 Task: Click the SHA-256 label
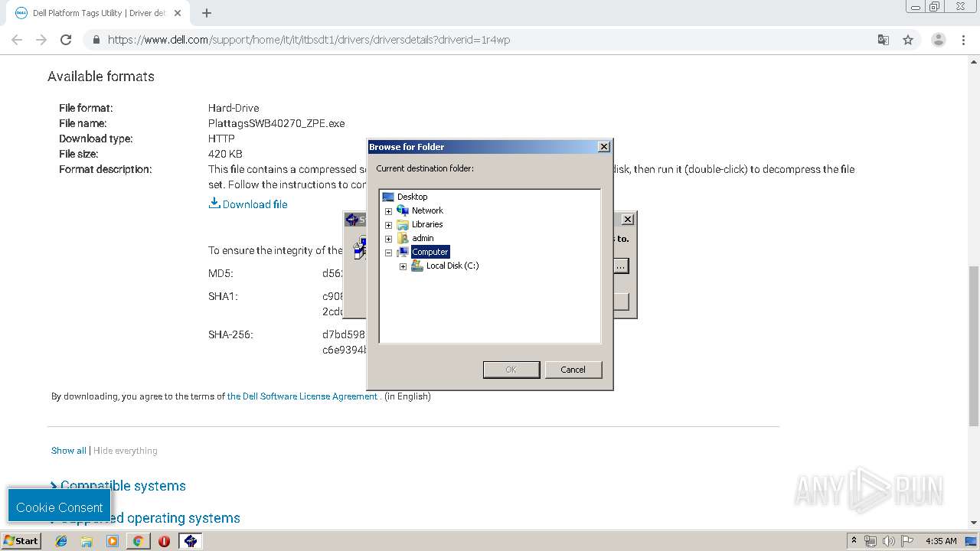230,334
